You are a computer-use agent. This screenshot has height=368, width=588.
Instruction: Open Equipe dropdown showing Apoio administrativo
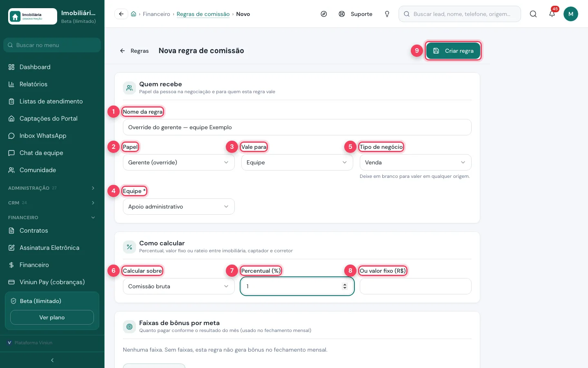coord(179,206)
